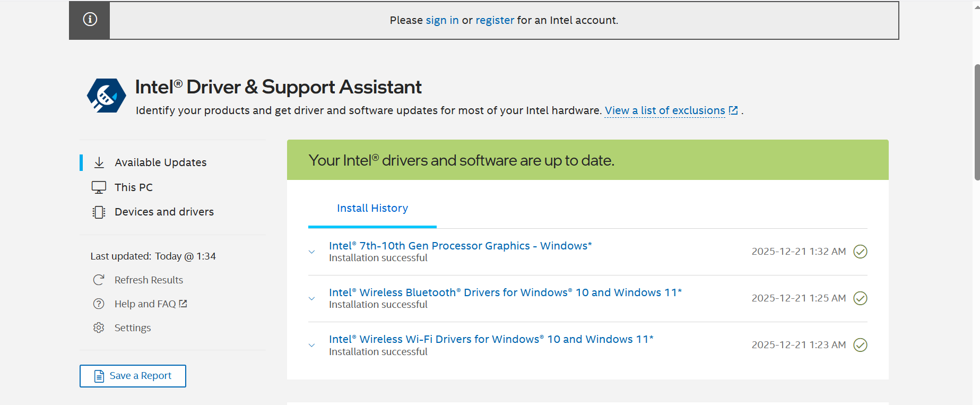The height and width of the screenshot is (405, 980).
Task: Click the info icon in the sign-in banner
Action: [90, 20]
